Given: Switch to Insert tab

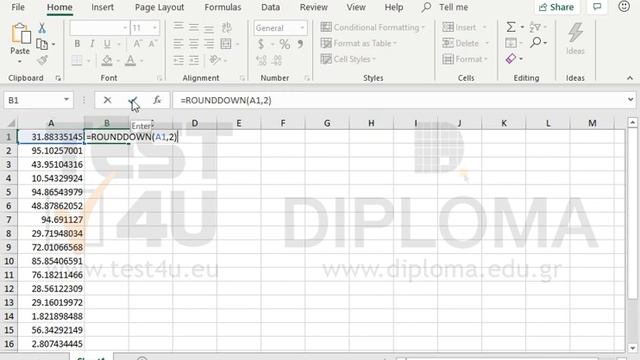Looking at the screenshot, I should click(x=102, y=7).
